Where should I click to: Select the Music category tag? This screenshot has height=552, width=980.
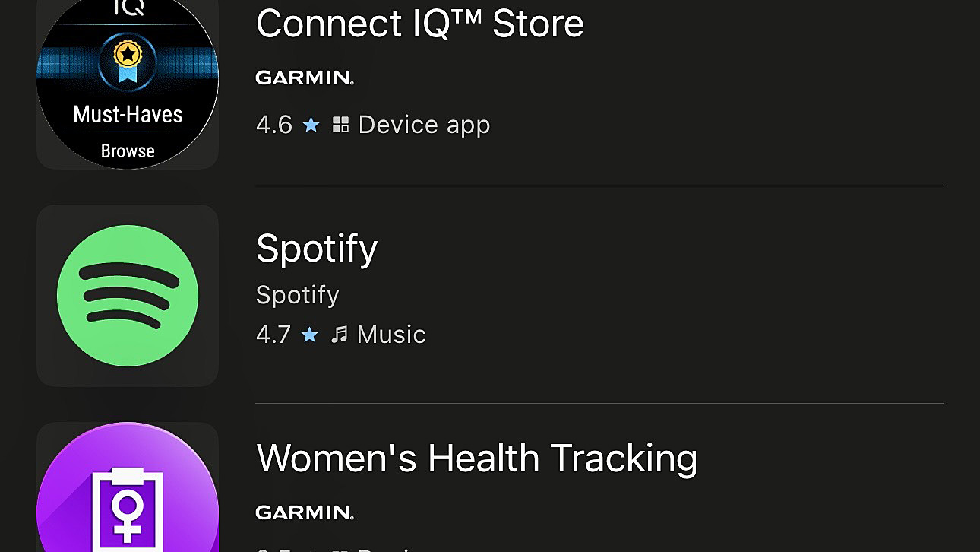(x=390, y=334)
